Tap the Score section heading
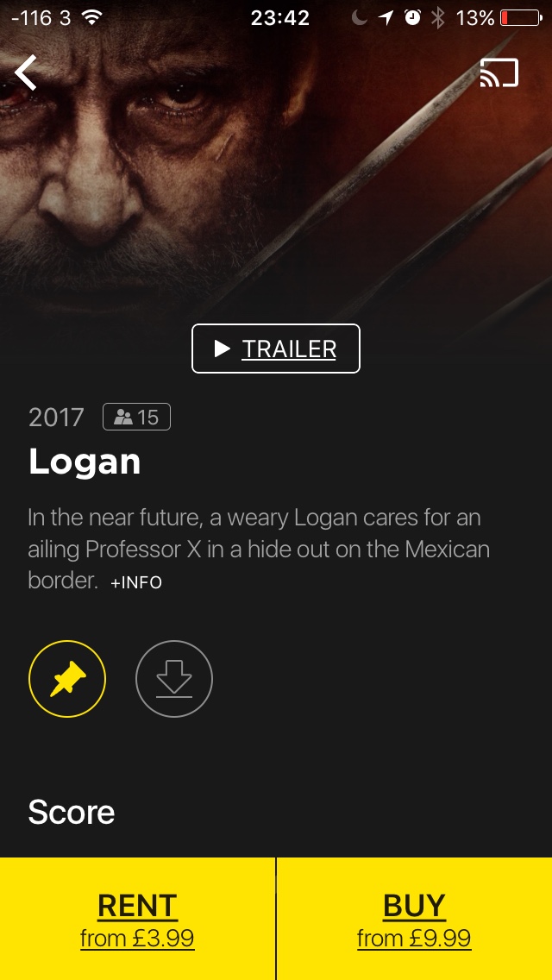This screenshot has height=980, width=552. coord(72,811)
